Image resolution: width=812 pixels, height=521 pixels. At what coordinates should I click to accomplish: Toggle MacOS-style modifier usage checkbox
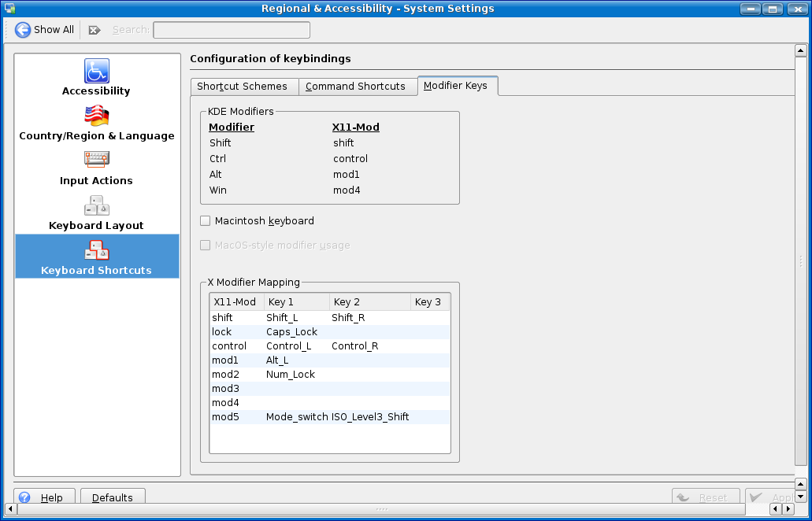point(206,246)
